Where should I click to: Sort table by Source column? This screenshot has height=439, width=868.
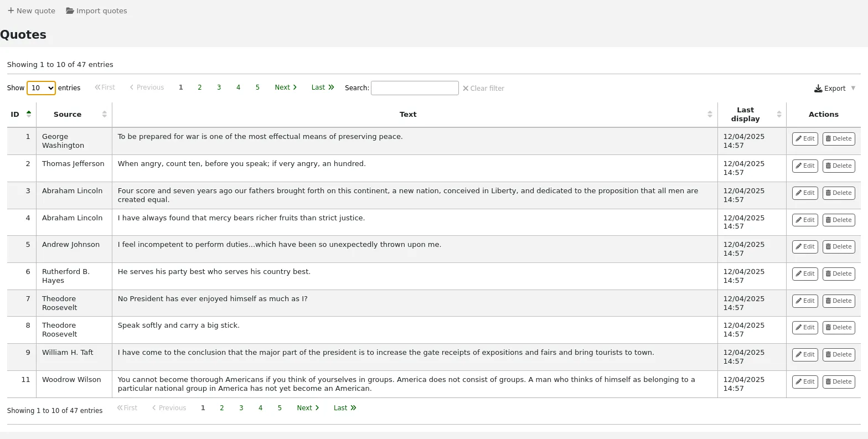74,114
